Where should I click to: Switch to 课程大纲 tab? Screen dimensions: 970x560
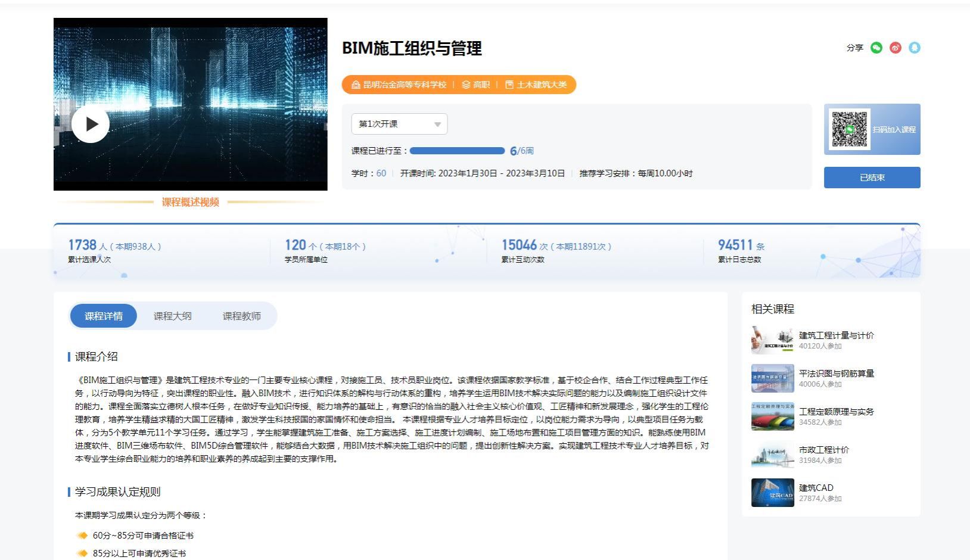click(x=173, y=316)
